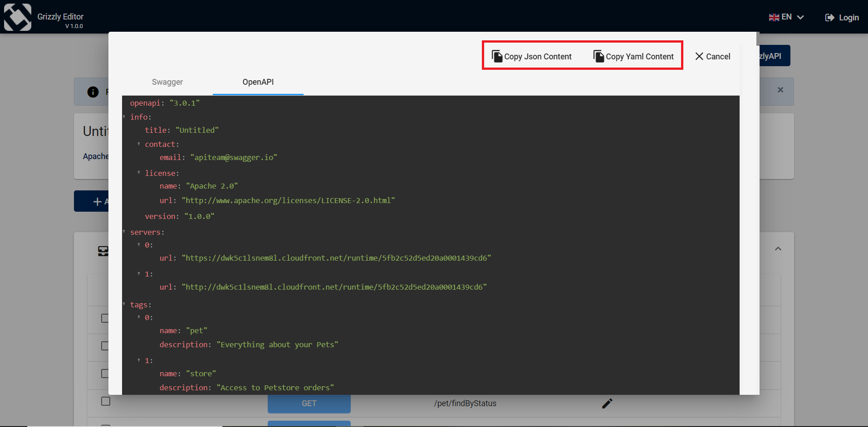
Task: Click the info circle icon in banner
Action: point(93,92)
